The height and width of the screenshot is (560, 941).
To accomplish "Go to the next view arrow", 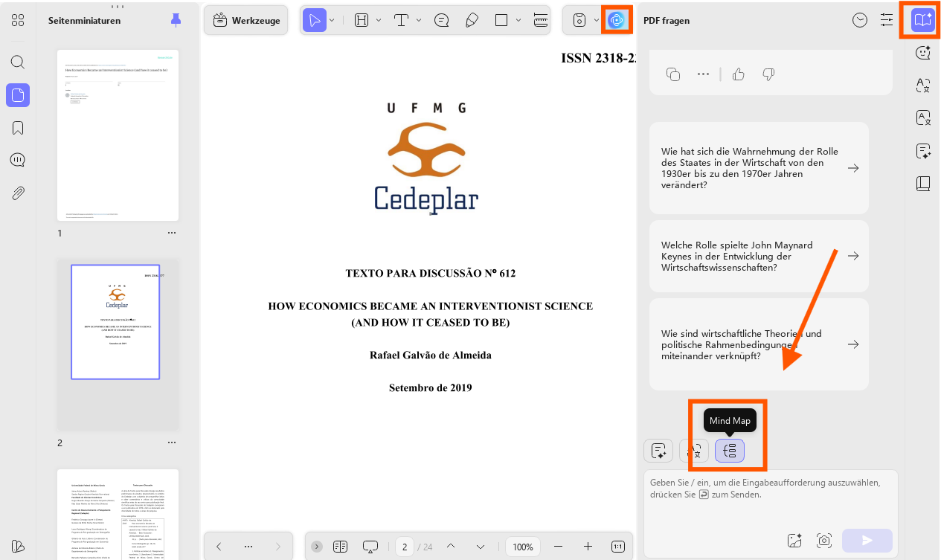I will click(278, 547).
